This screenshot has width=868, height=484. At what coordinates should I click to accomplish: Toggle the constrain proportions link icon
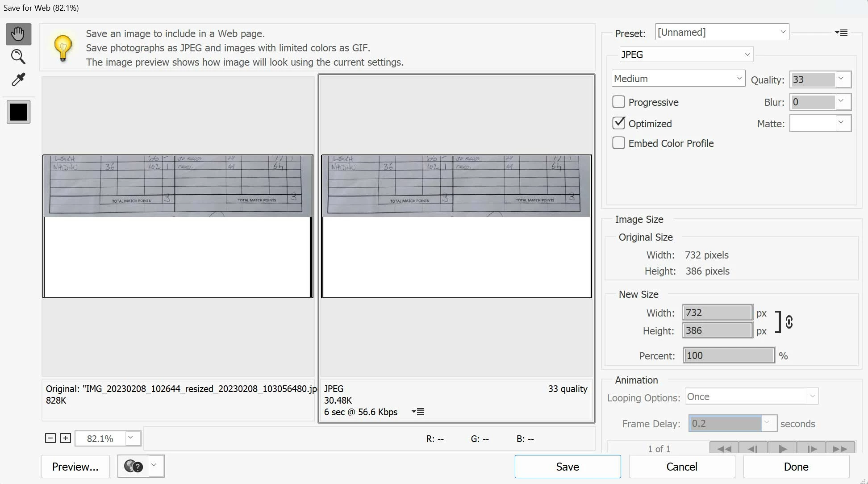tap(789, 322)
